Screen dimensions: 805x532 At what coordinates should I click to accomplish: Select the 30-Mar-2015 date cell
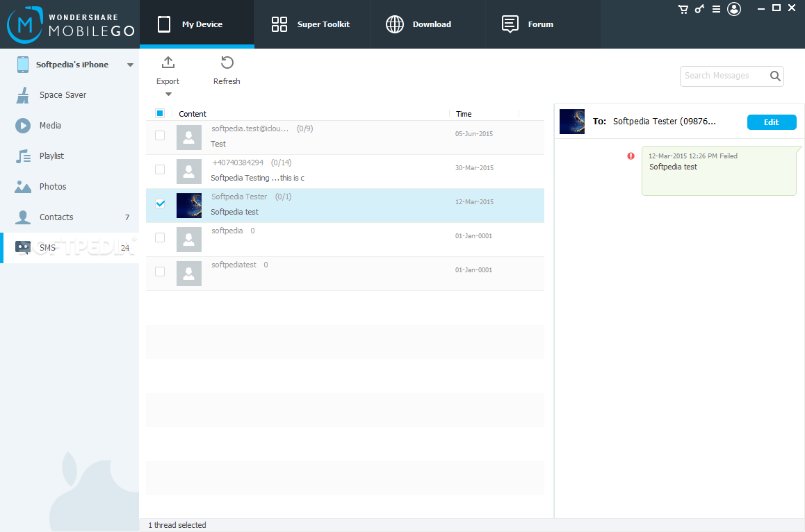[474, 168]
